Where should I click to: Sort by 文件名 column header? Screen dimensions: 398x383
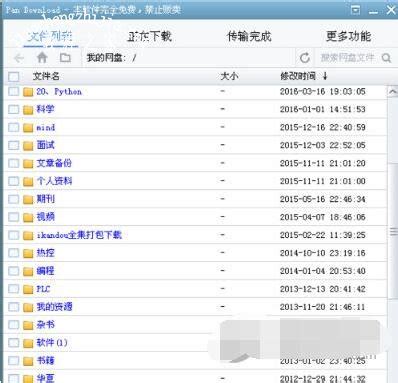(46, 76)
